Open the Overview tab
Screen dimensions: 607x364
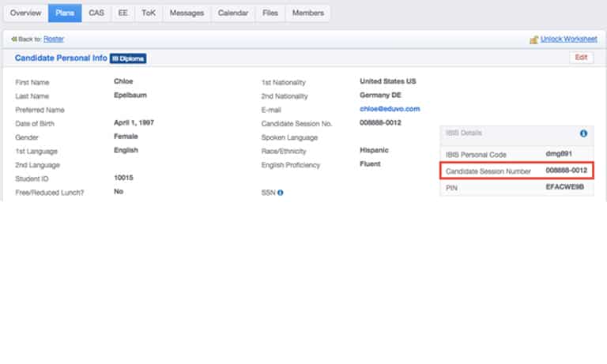25,13
